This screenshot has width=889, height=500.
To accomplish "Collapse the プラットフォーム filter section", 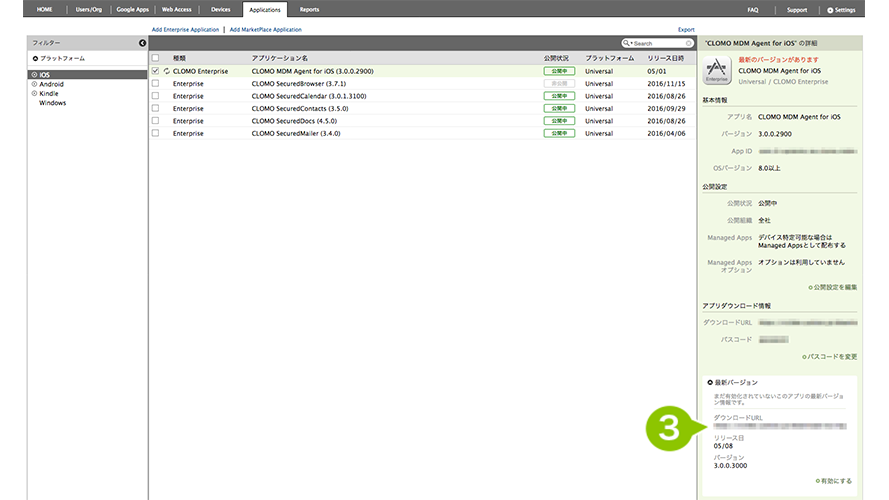I will pos(35,58).
